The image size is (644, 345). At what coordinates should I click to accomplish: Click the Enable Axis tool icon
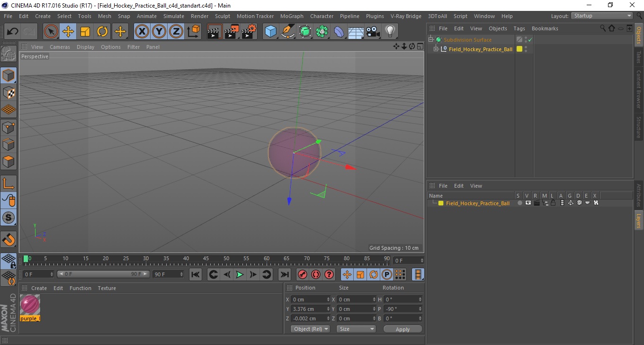click(9, 183)
